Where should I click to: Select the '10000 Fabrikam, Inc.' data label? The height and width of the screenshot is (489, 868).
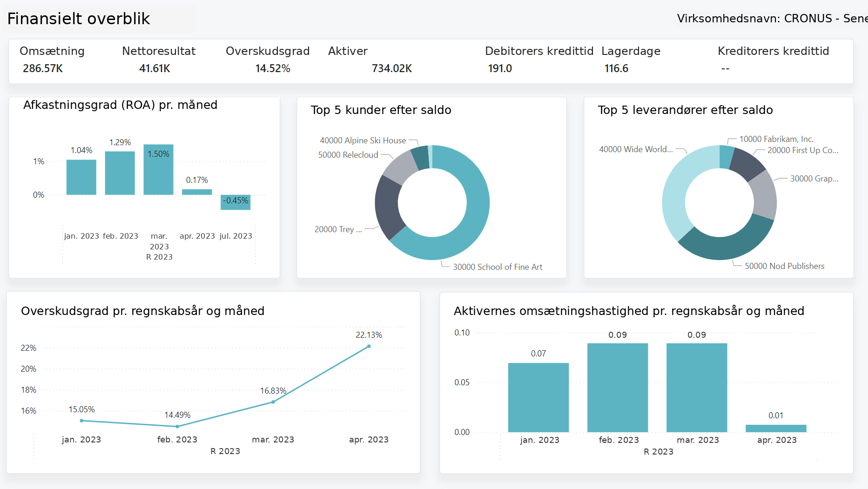(x=776, y=139)
